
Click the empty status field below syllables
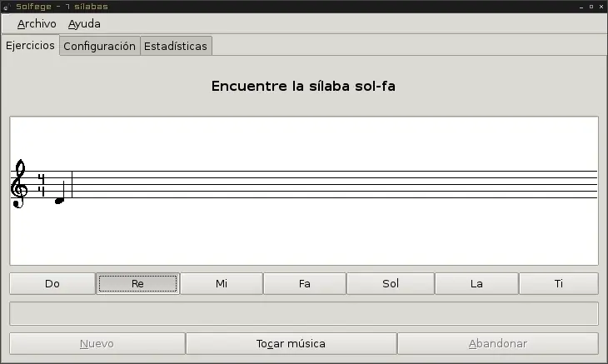(x=304, y=313)
